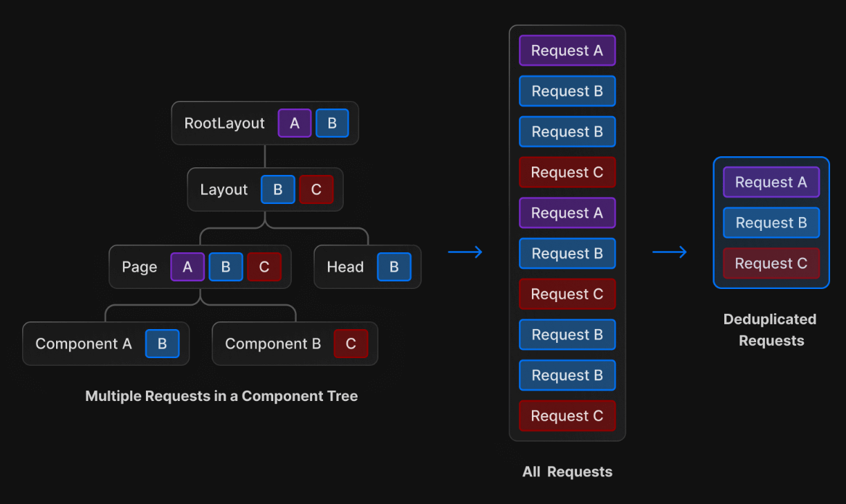Click the B badge in the Layout node
The width and height of the screenshot is (846, 504).
point(278,189)
